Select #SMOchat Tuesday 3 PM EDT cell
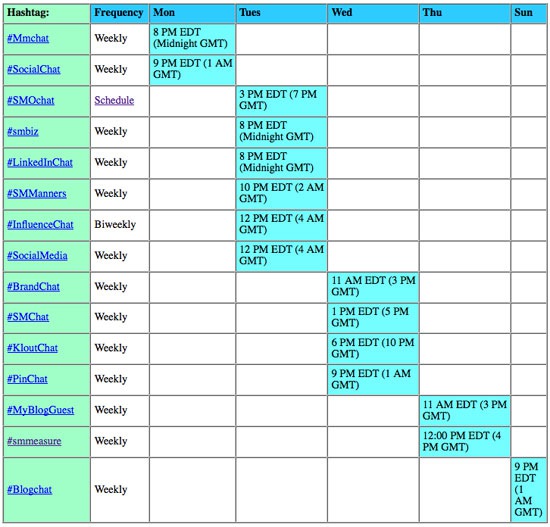550x527 pixels. tap(282, 101)
